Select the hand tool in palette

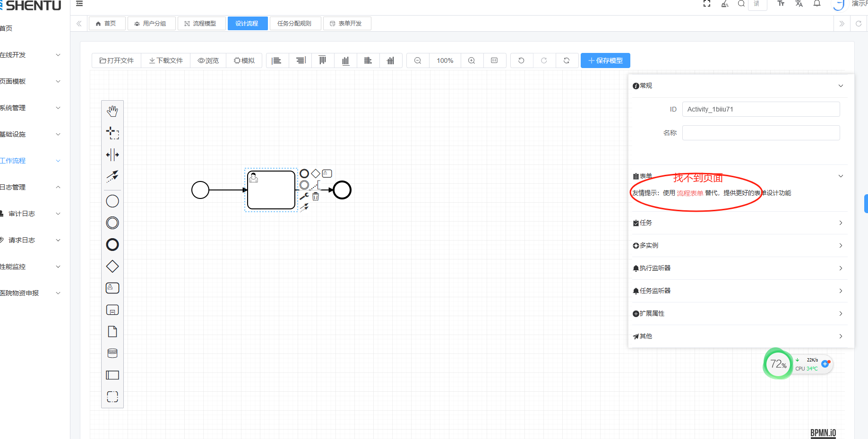click(112, 111)
